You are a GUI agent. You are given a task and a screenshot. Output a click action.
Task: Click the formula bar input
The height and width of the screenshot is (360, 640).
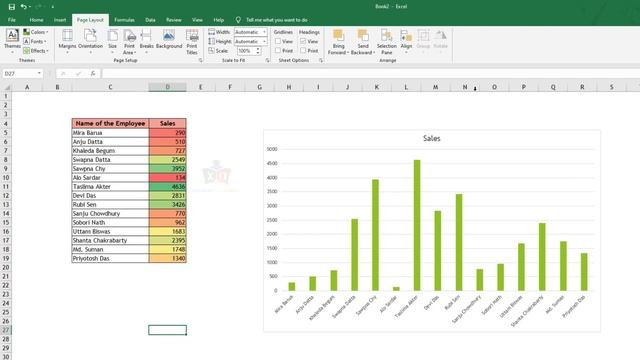(371, 73)
